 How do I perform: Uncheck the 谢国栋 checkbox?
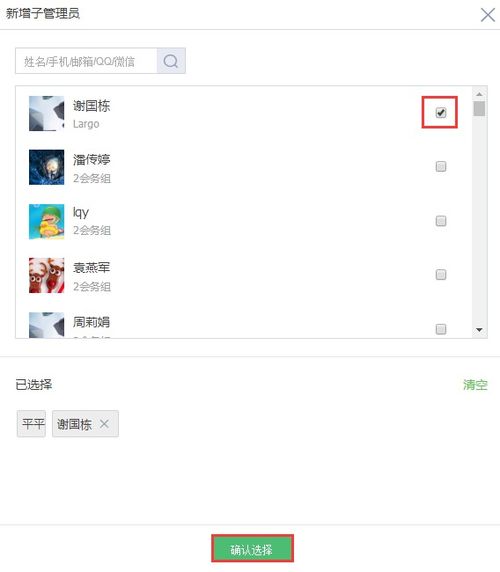(x=441, y=113)
